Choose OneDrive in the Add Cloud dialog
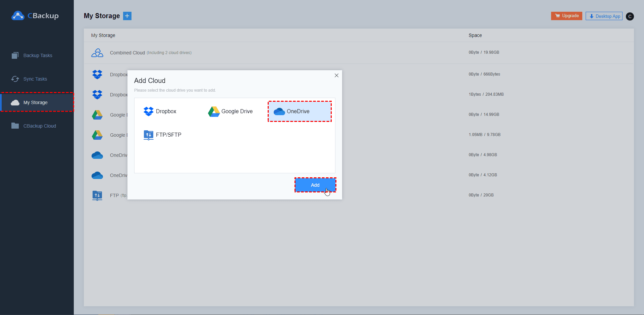The width and height of the screenshot is (644, 315). (x=300, y=111)
